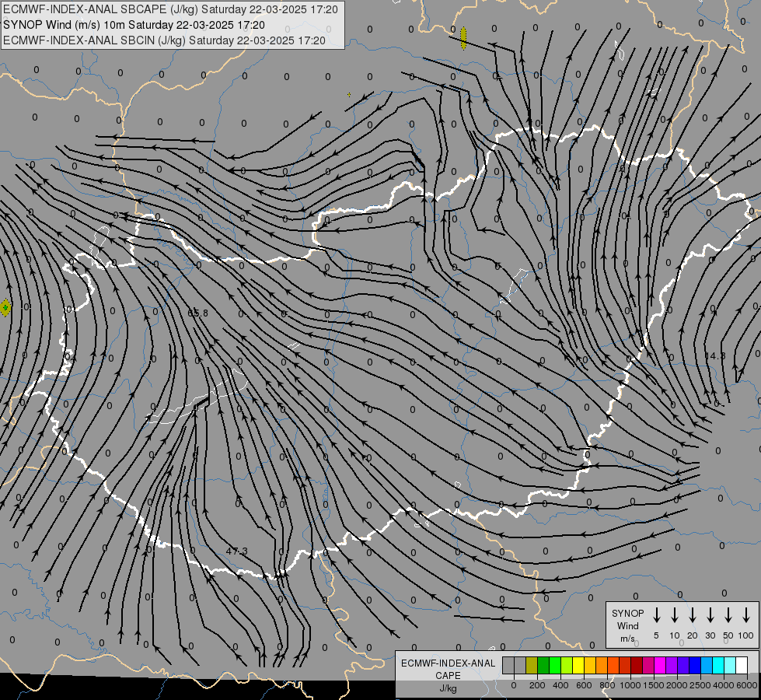Click the 1000 tick label on the CAPE scale

(x=630, y=685)
